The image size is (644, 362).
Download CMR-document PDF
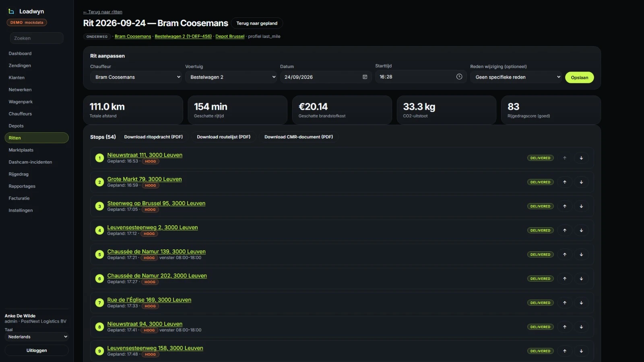(x=299, y=137)
